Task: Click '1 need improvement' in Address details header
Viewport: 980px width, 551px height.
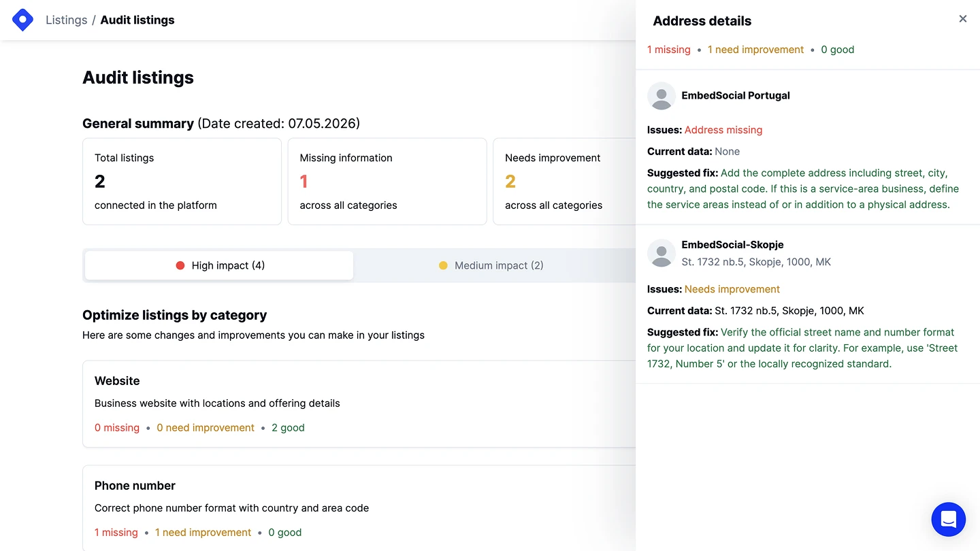Action: coord(755,50)
